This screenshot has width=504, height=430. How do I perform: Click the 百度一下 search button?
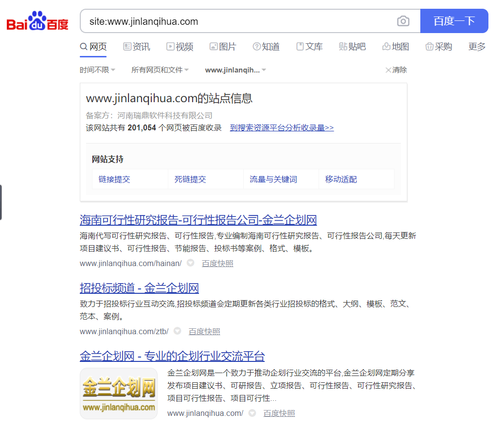point(454,21)
